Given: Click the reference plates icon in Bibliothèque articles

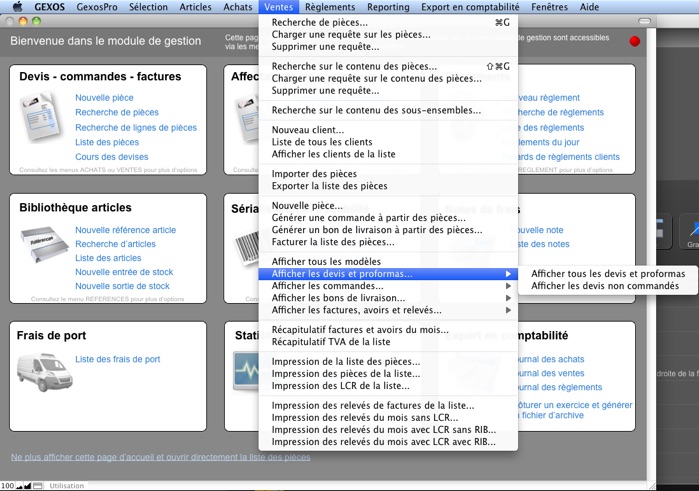Looking at the screenshot, I should tap(44, 244).
